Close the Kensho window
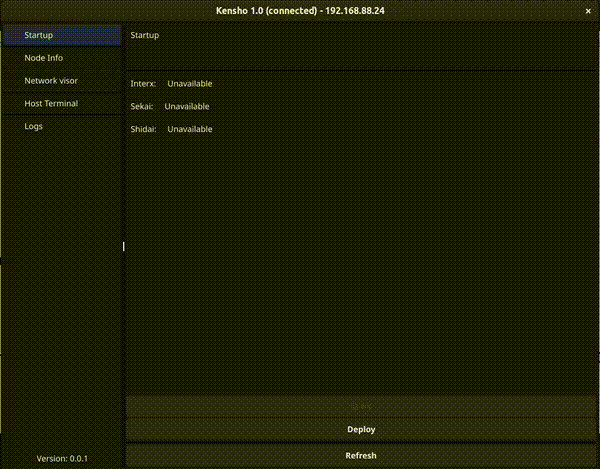Screen dimensions: 600x469 coord(587,10)
